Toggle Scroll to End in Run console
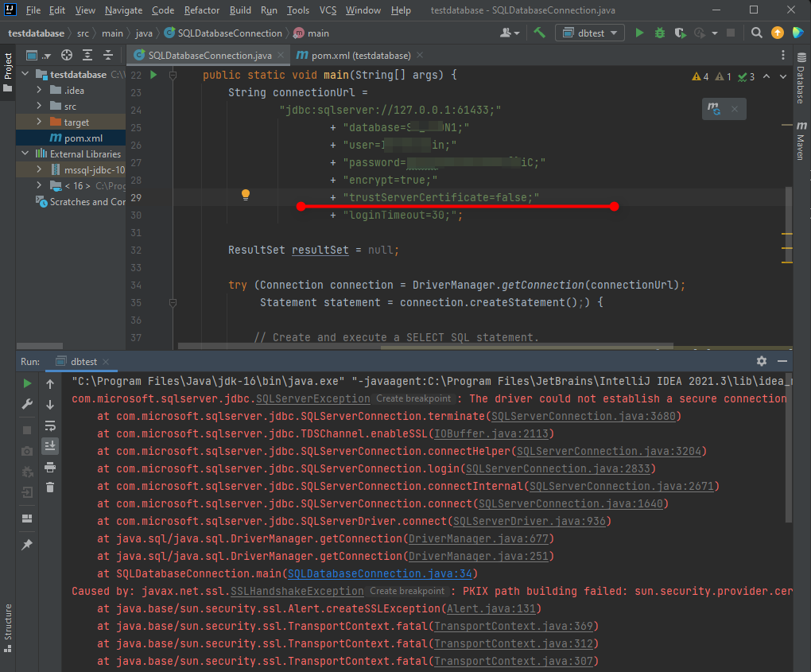This screenshot has height=672, width=811. pos(50,446)
